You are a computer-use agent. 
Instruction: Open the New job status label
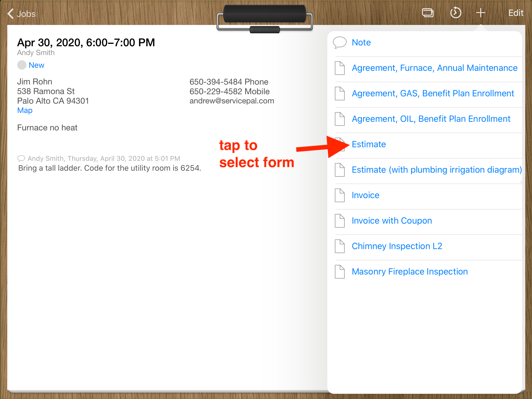pos(36,65)
